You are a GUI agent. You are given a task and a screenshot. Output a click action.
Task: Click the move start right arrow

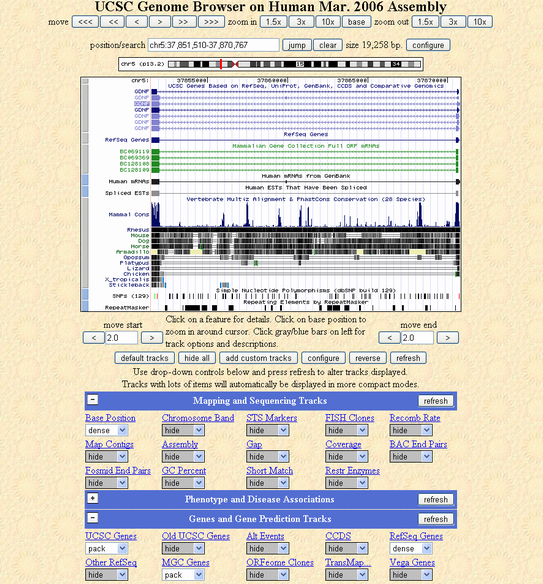pyautogui.click(x=152, y=338)
